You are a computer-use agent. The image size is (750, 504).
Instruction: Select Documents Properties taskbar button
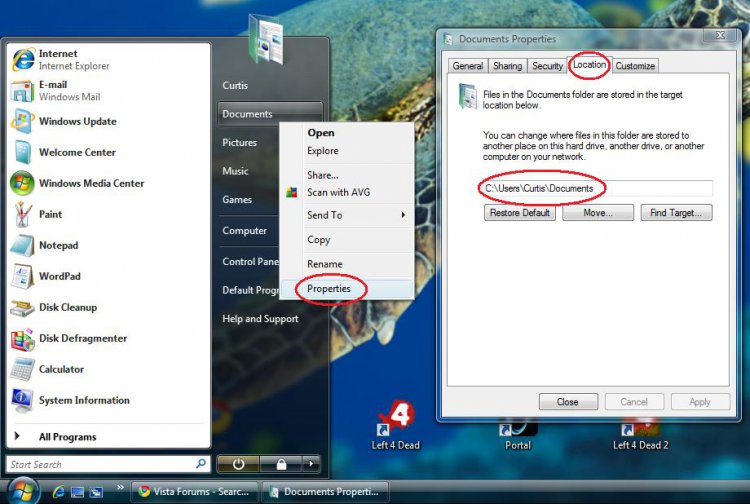[325, 492]
